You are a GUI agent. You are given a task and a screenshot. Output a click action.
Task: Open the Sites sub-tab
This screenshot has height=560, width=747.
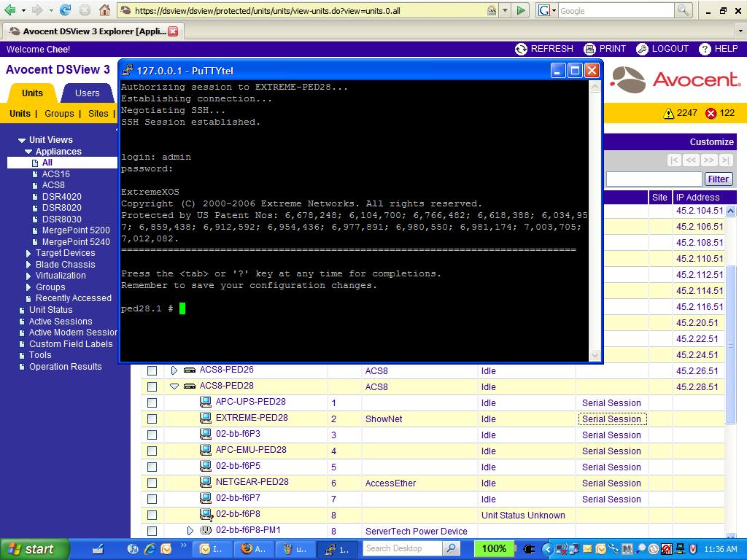coord(98,114)
